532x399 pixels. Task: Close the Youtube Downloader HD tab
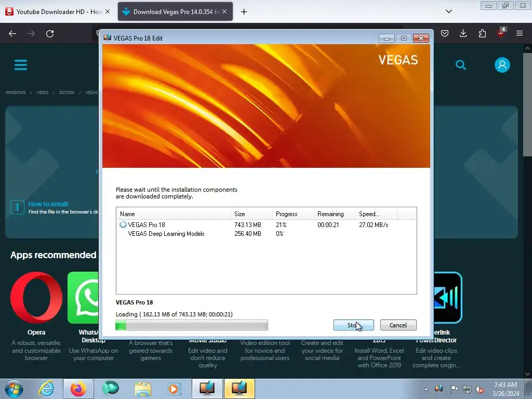click(108, 11)
